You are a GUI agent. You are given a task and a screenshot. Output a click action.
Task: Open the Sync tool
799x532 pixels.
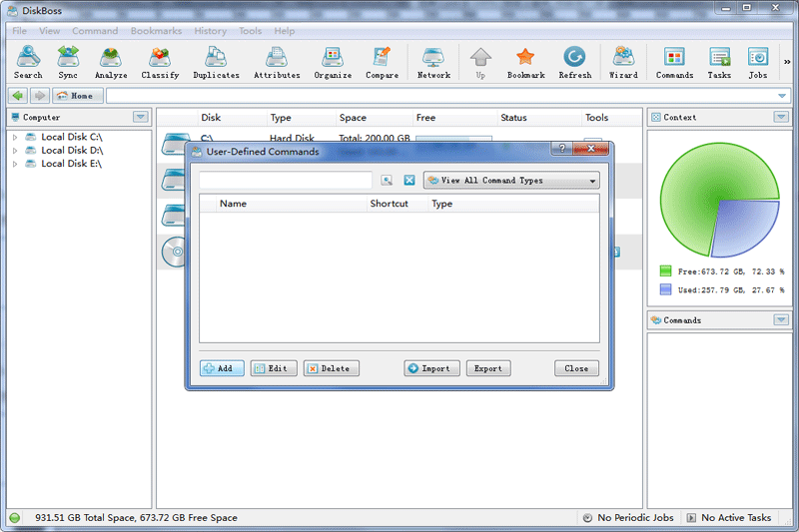point(68,62)
